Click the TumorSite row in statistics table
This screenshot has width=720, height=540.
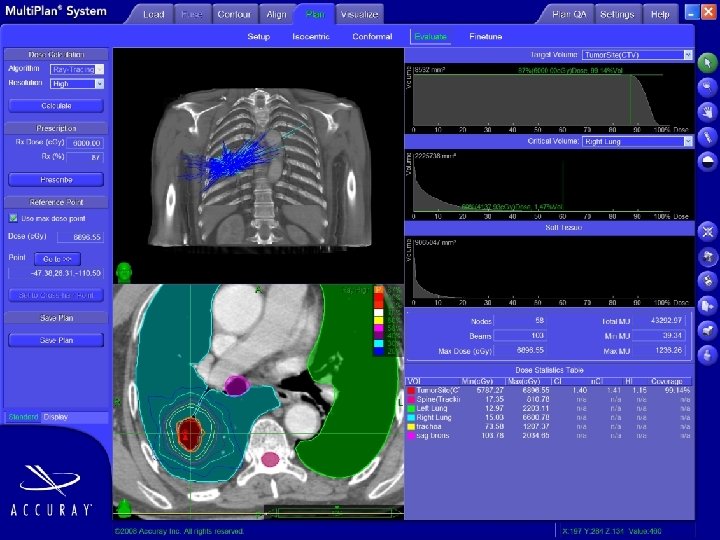click(x=549, y=390)
